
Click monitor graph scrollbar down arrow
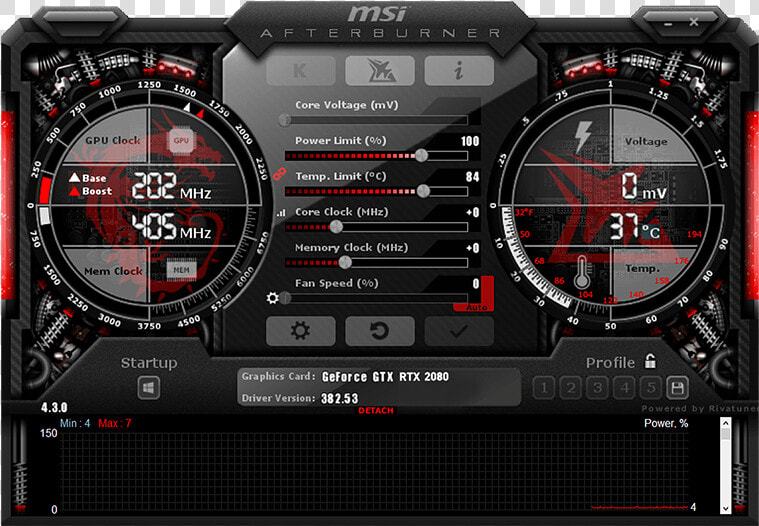[725, 508]
